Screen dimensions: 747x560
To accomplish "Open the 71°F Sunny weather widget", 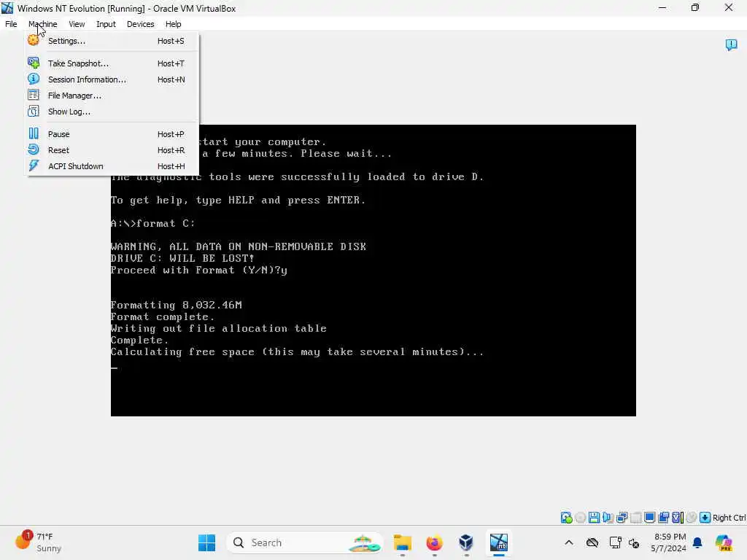I will click(x=39, y=542).
